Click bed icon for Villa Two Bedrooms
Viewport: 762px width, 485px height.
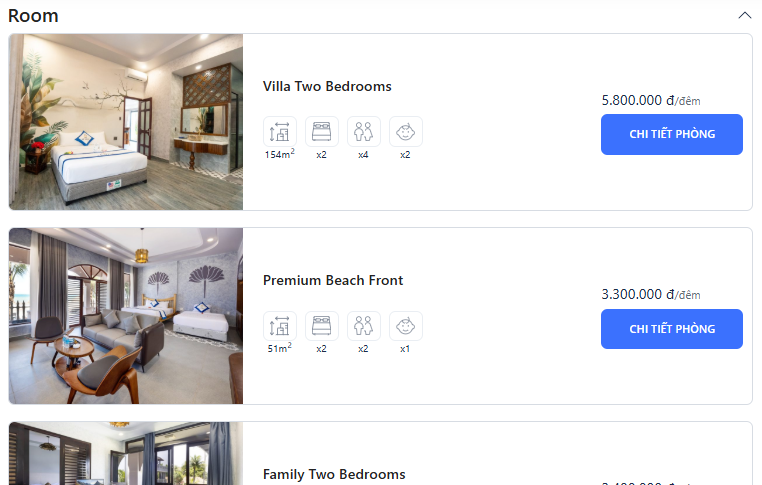pyautogui.click(x=322, y=132)
